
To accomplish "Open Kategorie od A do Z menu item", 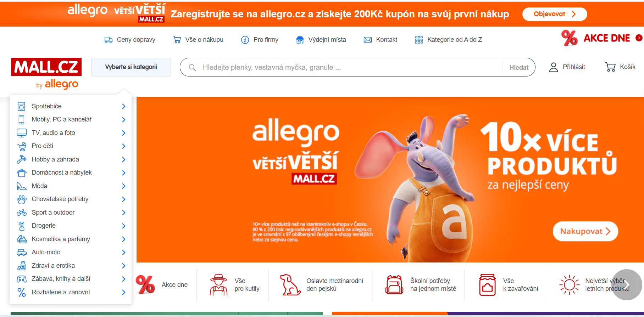I will tap(449, 40).
